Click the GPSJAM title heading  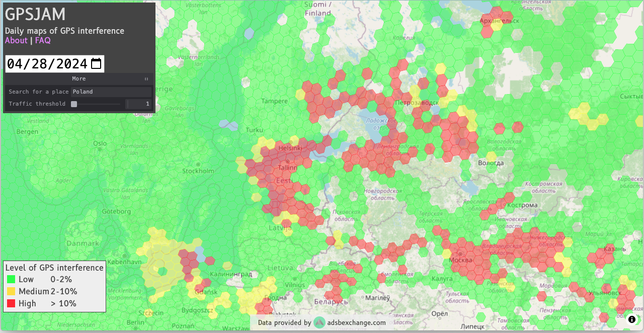(35, 15)
